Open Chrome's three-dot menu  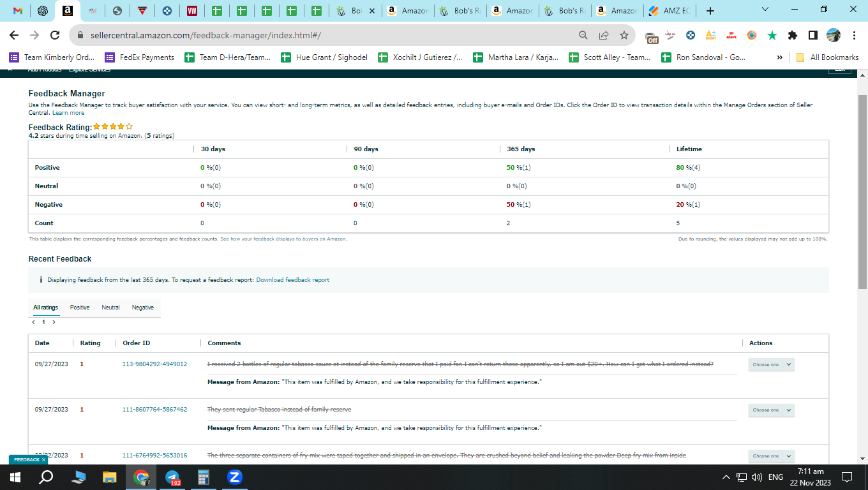click(x=854, y=35)
